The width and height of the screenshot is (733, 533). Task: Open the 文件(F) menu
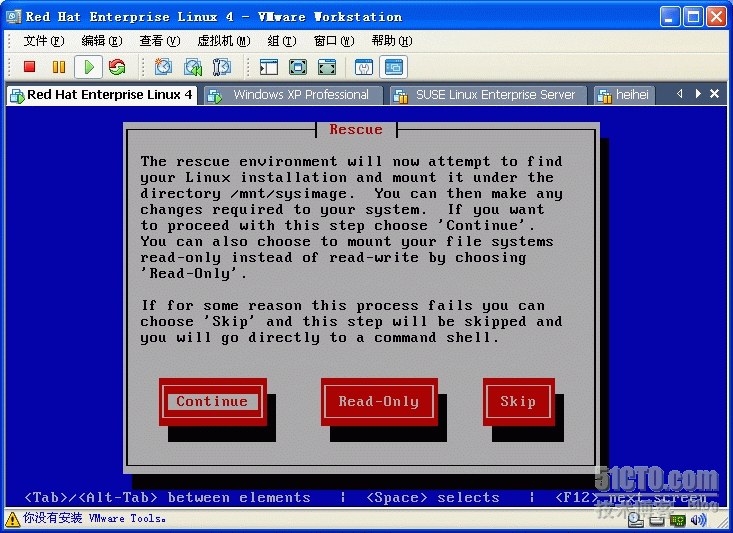(43, 41)
